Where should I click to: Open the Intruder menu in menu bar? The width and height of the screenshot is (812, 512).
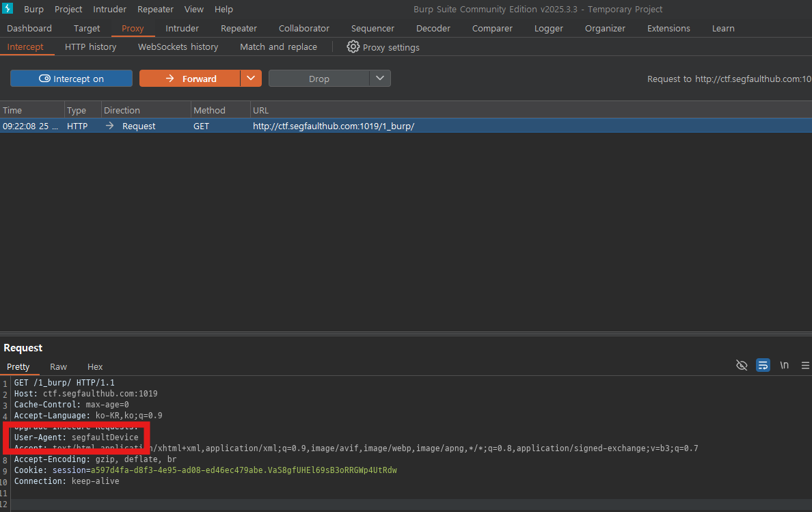coord(110,10)
